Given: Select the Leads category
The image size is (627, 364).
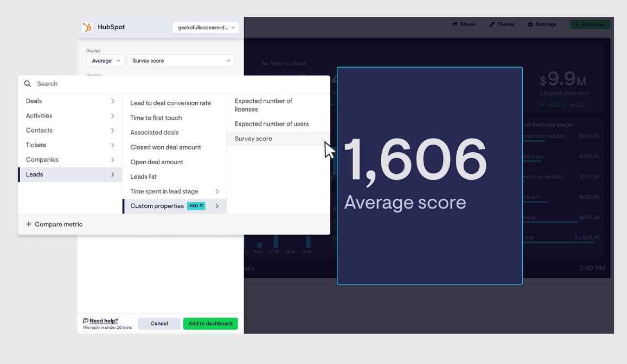Looking at the screenshot, I should pyautogui.click(x=70, y=174).
